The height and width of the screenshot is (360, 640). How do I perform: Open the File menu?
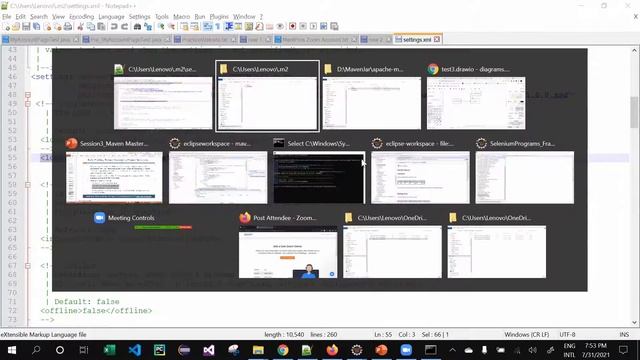tap(7, 17)
